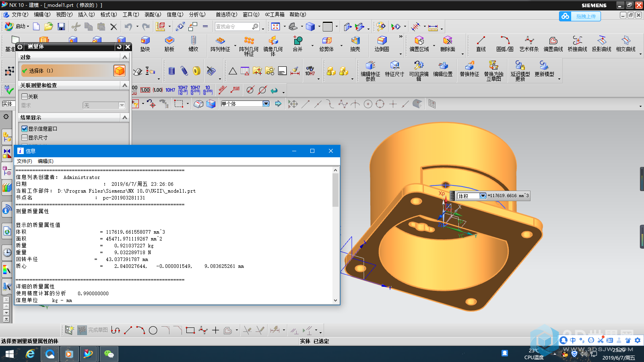Open 编辑(E) menu in 信息 window
Screen dimensions: 644x362
[x=45, y=161]
